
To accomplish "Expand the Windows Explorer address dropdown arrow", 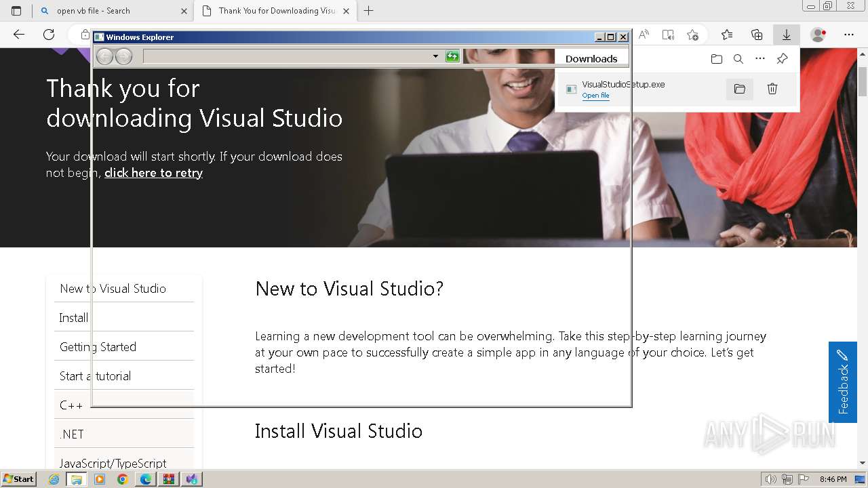I will coord(435,56).
